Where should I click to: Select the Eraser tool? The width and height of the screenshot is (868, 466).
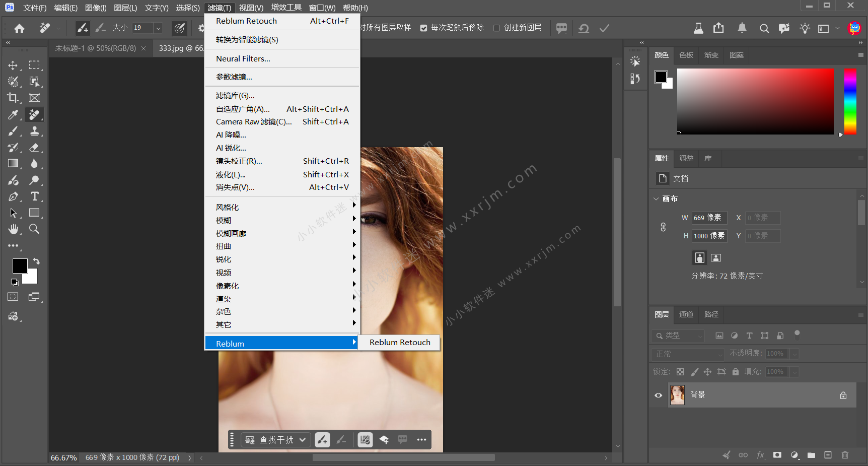pyautogui.click(x=34, y=148)
